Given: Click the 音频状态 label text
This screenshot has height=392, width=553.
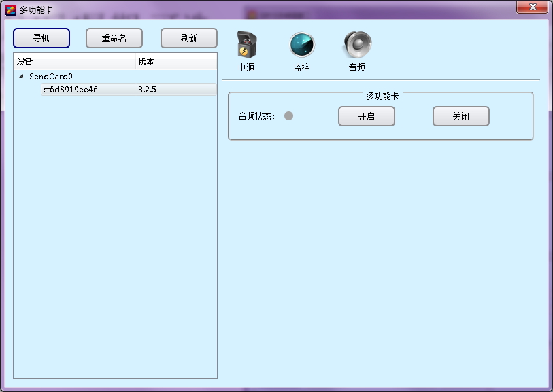Looking at the screenshot, I should click(256, 116).
